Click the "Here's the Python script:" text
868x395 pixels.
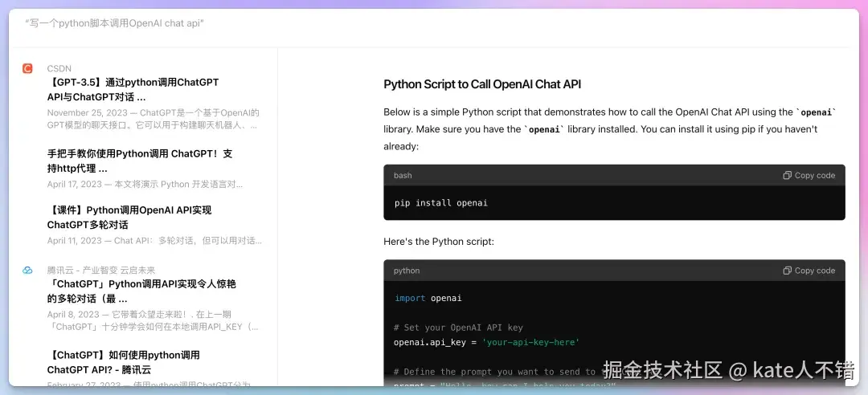439,242
